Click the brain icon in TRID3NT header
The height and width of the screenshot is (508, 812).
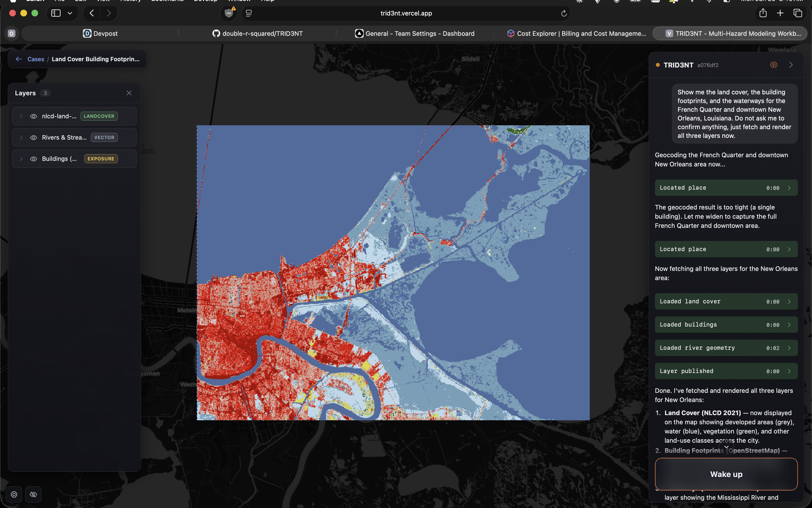[774, 65]
